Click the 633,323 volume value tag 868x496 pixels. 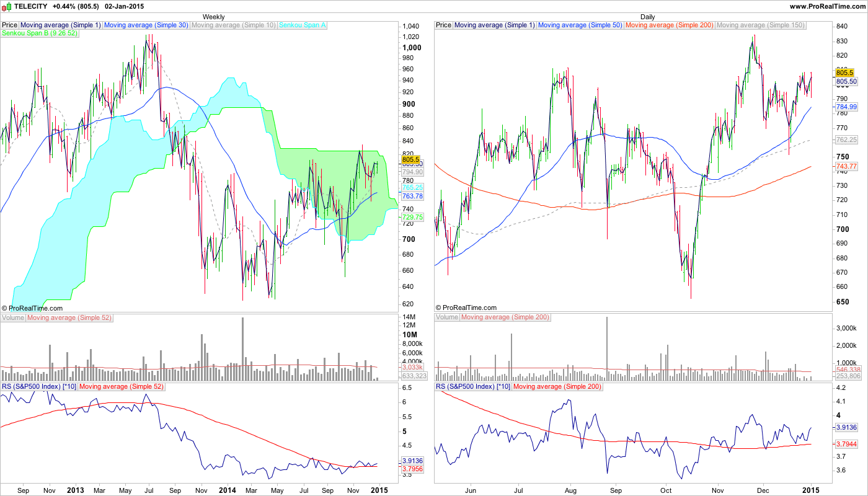[x=415, y=376]
